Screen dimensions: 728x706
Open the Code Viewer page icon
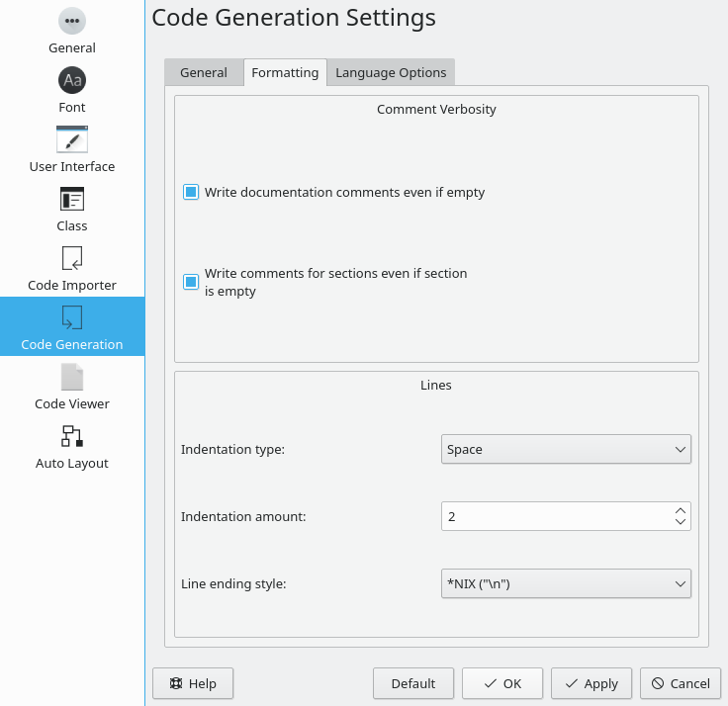click(72, 377)
